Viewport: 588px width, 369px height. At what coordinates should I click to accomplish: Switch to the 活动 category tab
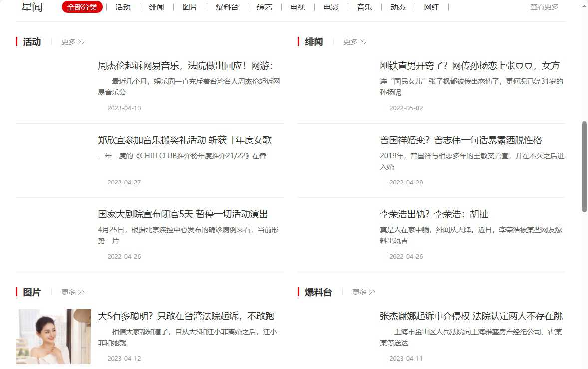tap(123, 7)
